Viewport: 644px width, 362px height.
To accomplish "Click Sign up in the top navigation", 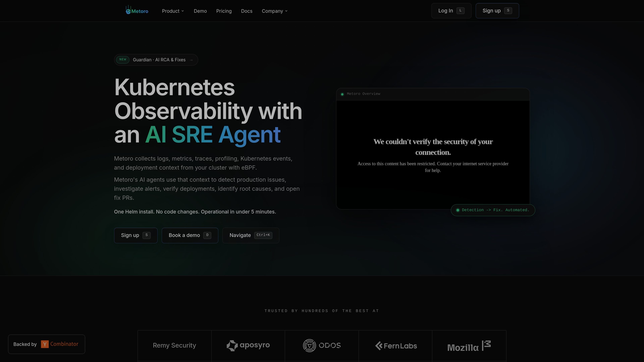I will [x=497, y=11].
